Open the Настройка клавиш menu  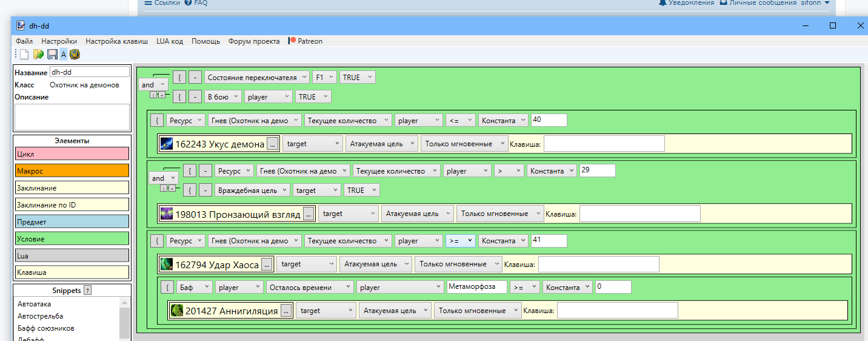[116, 41]
